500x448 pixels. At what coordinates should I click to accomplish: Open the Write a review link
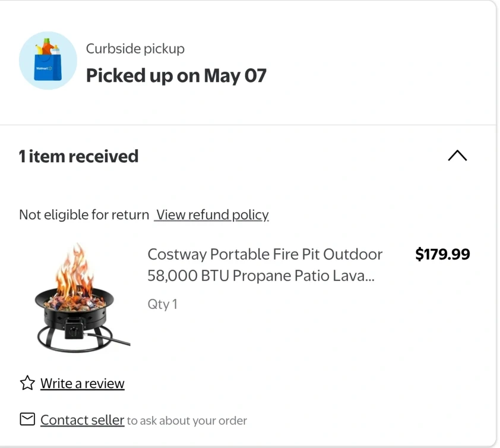pos(83,384)
